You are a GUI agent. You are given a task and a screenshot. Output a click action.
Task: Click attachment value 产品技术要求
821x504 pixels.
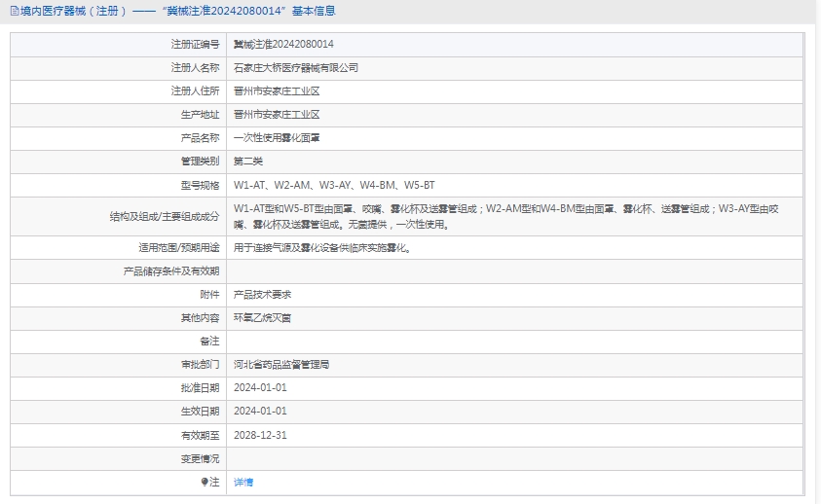pos(262,294)
